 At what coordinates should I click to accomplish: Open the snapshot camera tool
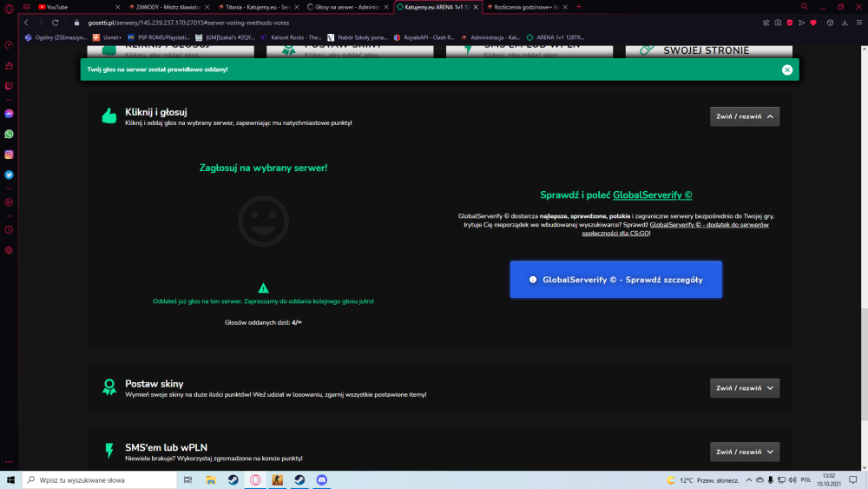[x=778, y=23]
